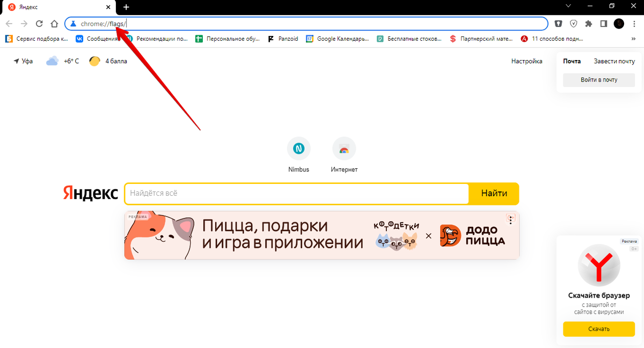This screenshot has width=644, height=348.
Task: Click the Войти в почту button
Action: pyautogui.click(x=599, y=80)
